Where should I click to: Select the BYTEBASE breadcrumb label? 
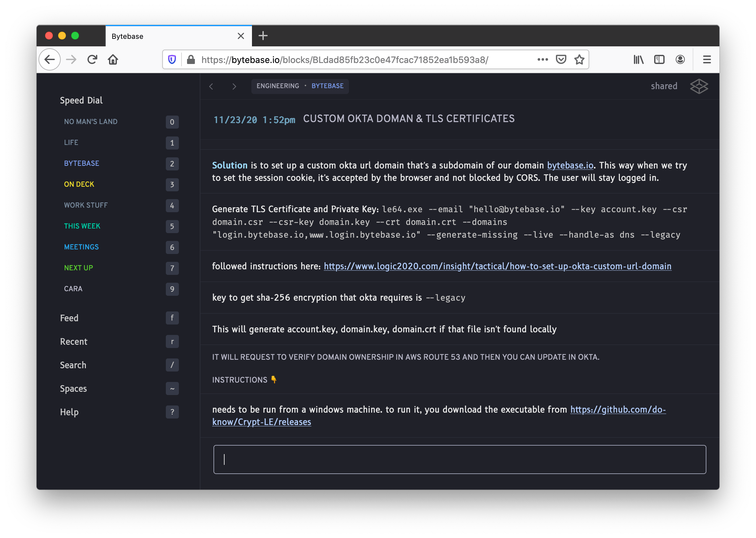click(327, 86)
